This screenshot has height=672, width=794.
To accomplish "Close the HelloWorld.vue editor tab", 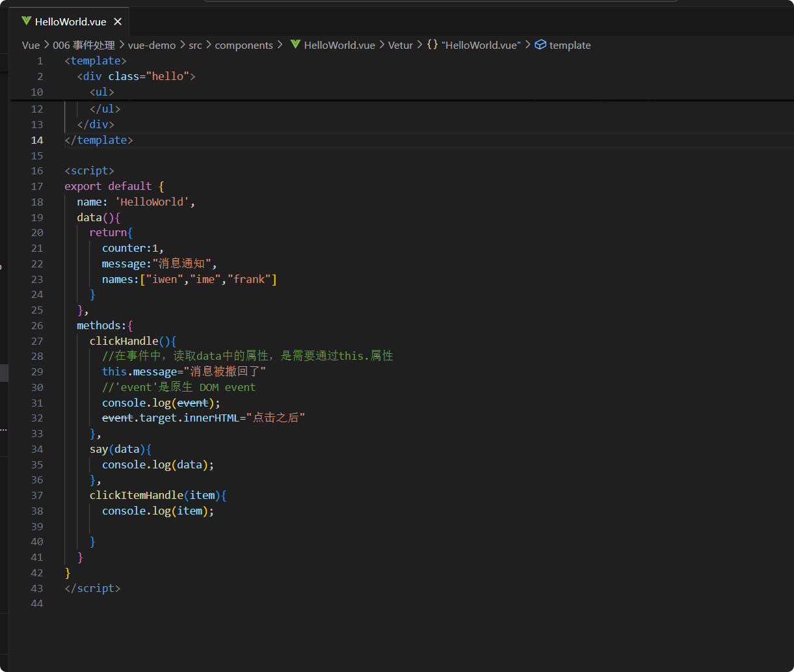I will pos(118,21).
